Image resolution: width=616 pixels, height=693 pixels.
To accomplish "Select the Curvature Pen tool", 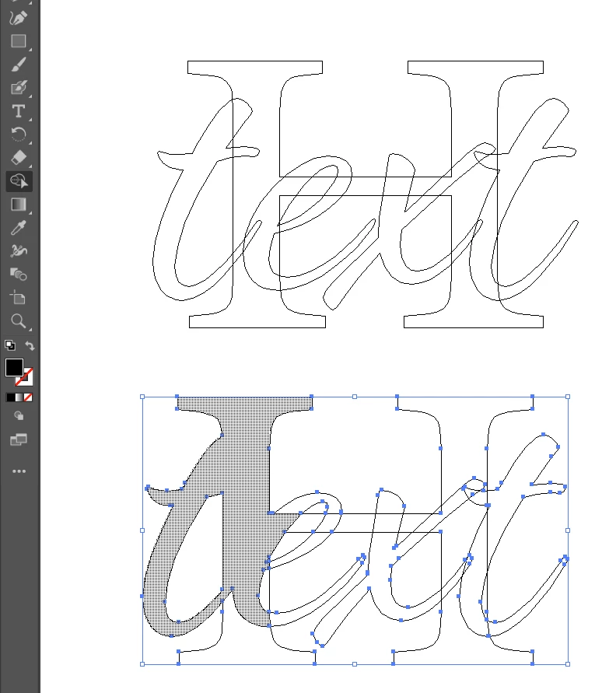I will [x=18, y=18].
